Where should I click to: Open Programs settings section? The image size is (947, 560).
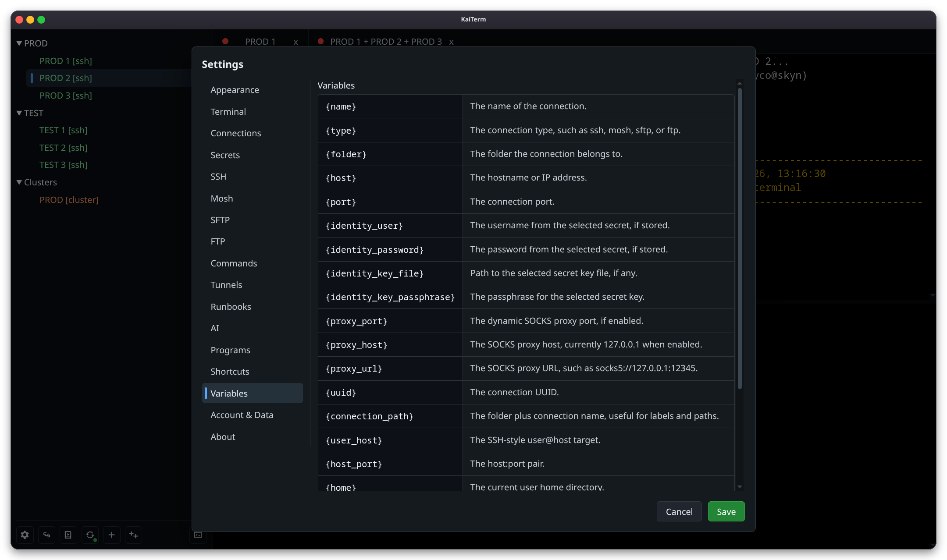[253, 350]
